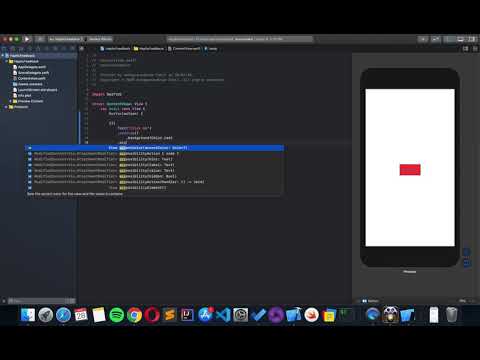Choose accessibility(hint:) completion suggestion
The image size is (480, 360).
pyautogui.click(x=155, y=159)
